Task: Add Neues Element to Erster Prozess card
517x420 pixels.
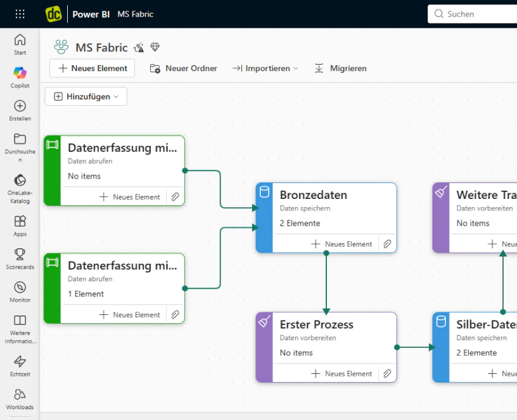Action: (x=341, y=374)
